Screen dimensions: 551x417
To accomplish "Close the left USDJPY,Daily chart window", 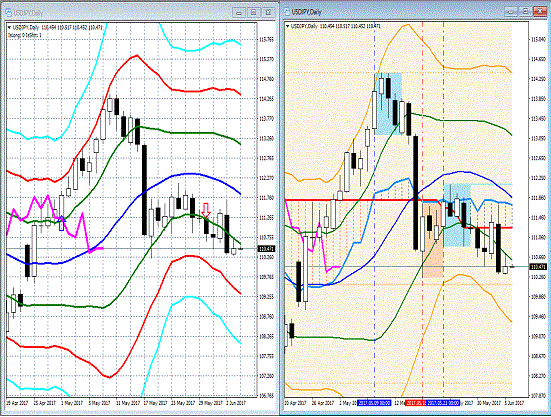I will coord(268,13).
